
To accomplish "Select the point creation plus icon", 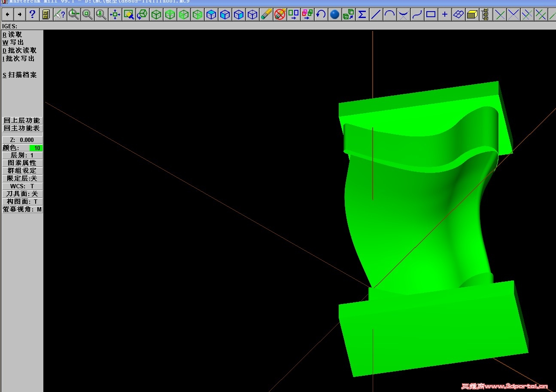I will (444, 15).
